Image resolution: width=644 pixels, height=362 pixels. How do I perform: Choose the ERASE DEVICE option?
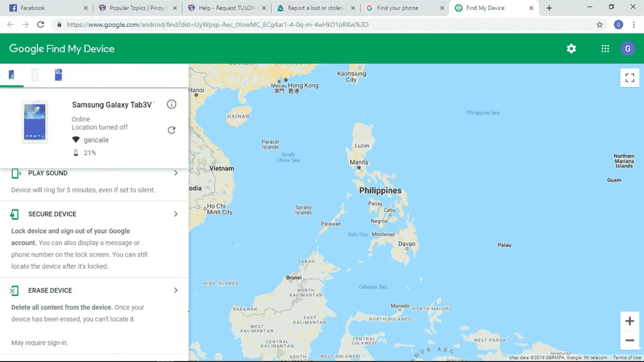(50, 291)
